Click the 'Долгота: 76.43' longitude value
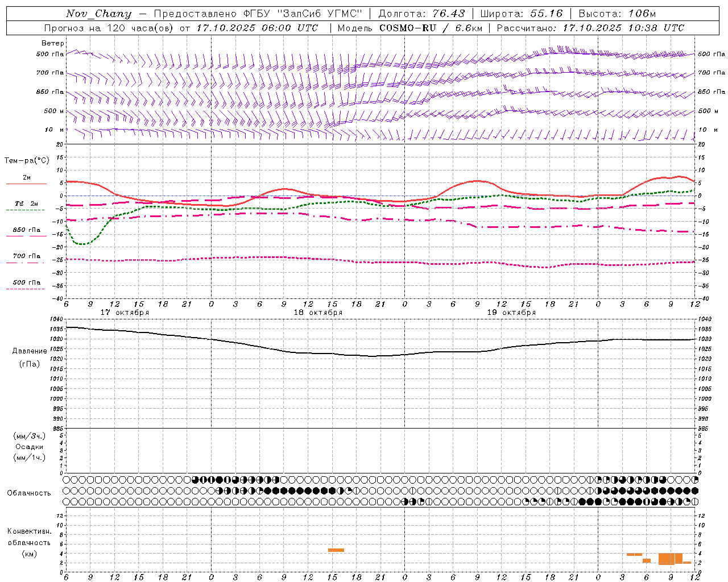728x582 pixels. click(x=421, y=14)
